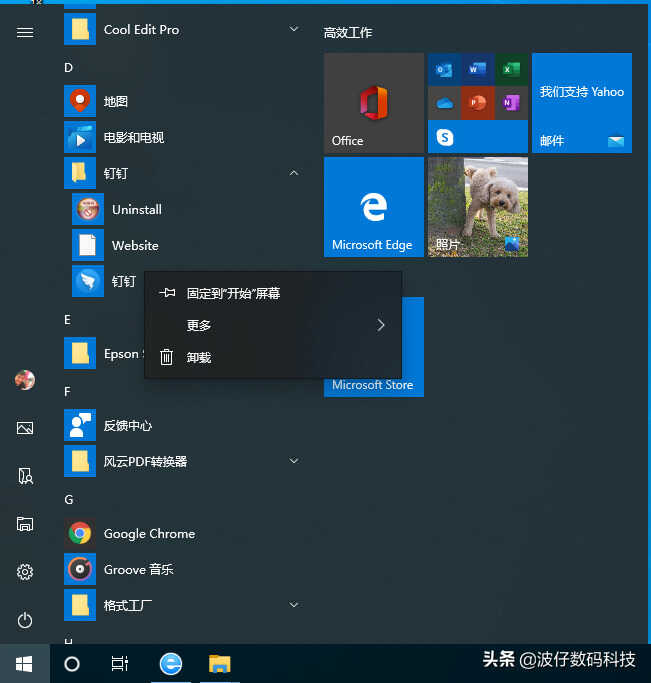Jump to letter G section header
Image resolution: width=651 pixels, height=683 pixels.
(x=69, y=500)
